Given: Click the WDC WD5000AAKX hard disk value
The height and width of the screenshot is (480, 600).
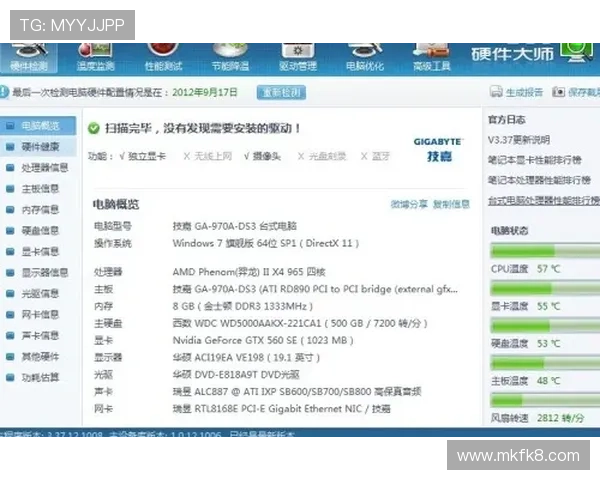Looking at the screenshot, I should click(x=300, y=323).
